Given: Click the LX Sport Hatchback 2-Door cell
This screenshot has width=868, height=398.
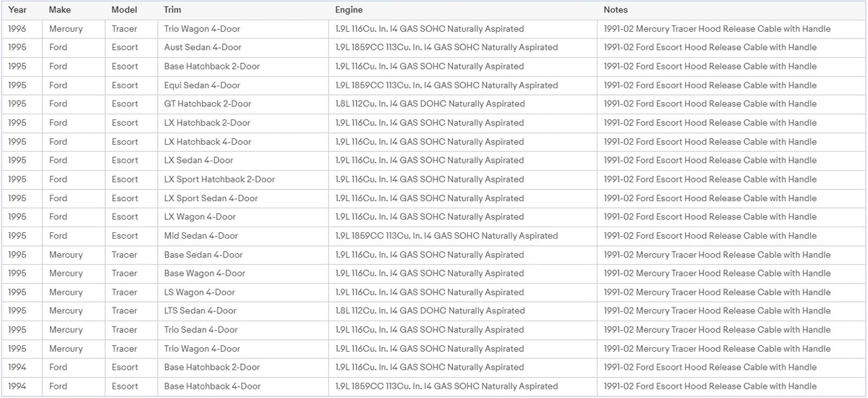Looking at the screenshot, I should pyautogui.click(x=243, y=179).
